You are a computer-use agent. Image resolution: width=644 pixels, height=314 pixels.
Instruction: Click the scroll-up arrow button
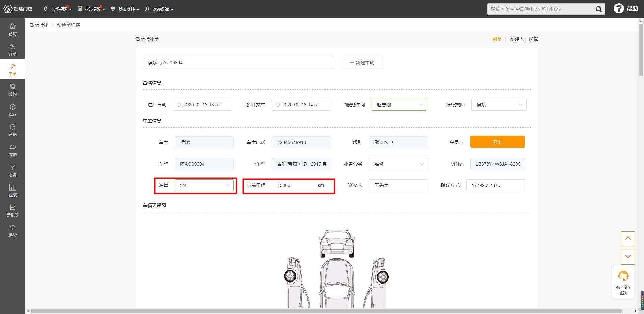(x=628, y=239)
